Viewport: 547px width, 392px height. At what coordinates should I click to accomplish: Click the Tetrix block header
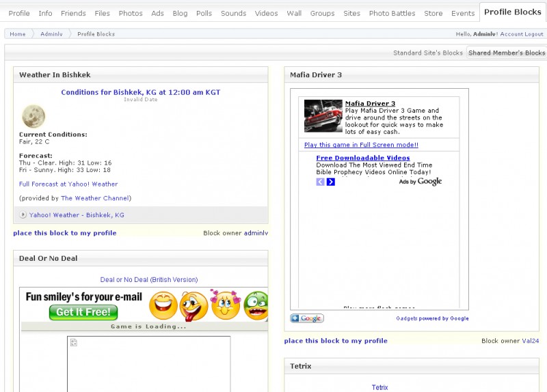coord(412,366)
